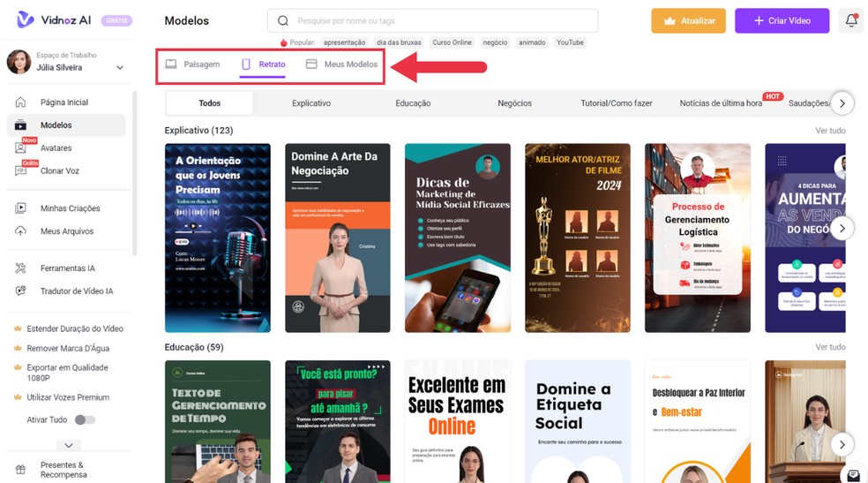Select the Notícias de última hora tab
Viewport: 868px width, 483px height.
click(x=721, y=103)
